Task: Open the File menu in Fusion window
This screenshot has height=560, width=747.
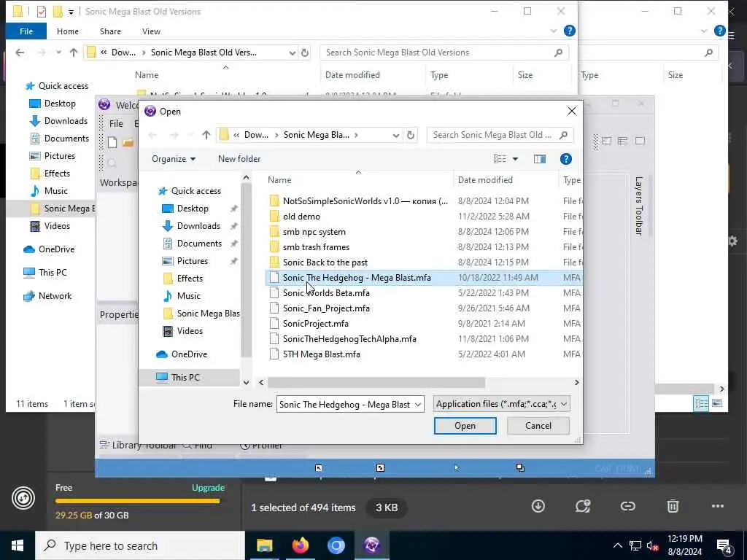Action: pos(116,123)
